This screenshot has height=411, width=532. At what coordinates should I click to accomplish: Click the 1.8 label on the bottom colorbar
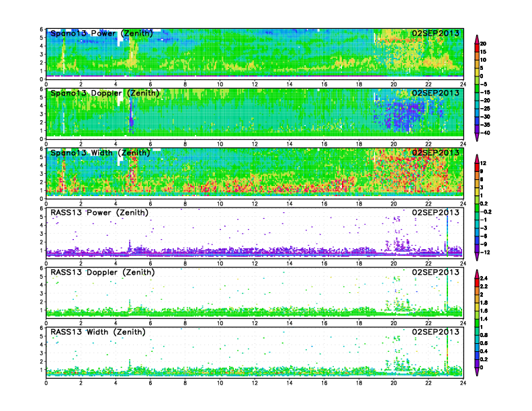pyautogui.click(x=484, y=303)
